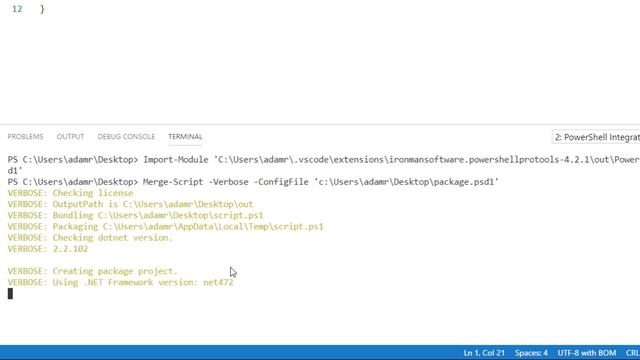Click the closing brace on line 12
The height and width of the screenshot is (360, 640).
[x=42, y=9]
